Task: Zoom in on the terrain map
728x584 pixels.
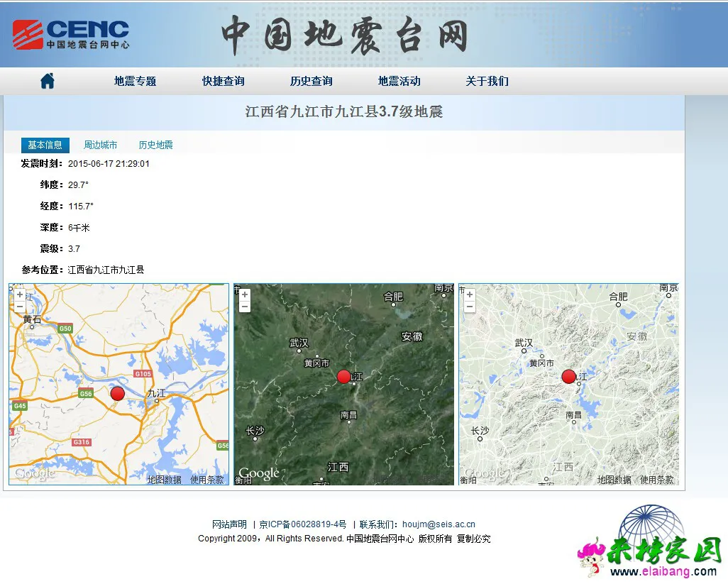Action: [470, 294]
